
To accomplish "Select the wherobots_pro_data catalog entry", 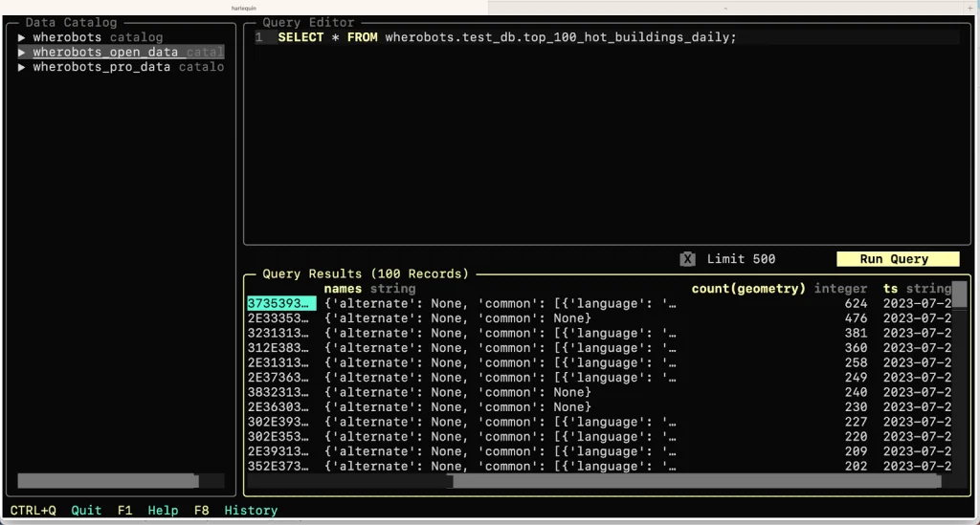I will pos(128,67).
